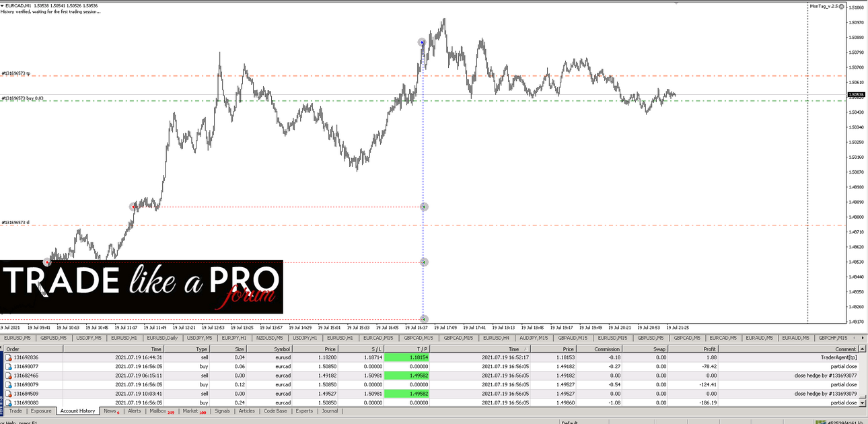The width and height of the screenshot is (868, 424).
Task: Click the order icon for ticket 131692836
Action: coord(9,357)
